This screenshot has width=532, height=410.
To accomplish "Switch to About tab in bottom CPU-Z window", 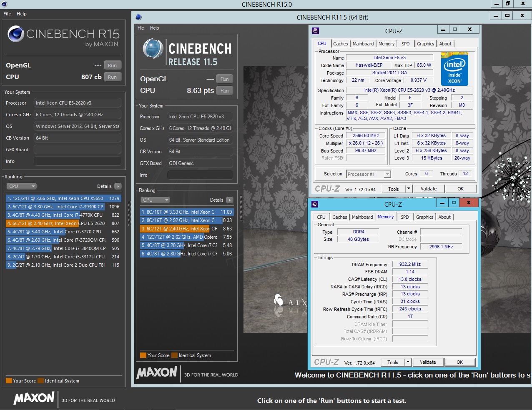I will [x=444, y=217].
